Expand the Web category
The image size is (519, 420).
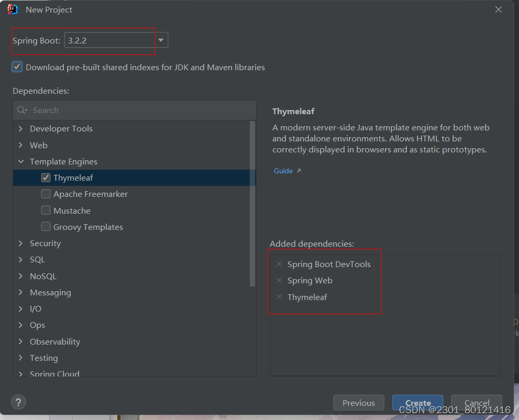point(20,145)
